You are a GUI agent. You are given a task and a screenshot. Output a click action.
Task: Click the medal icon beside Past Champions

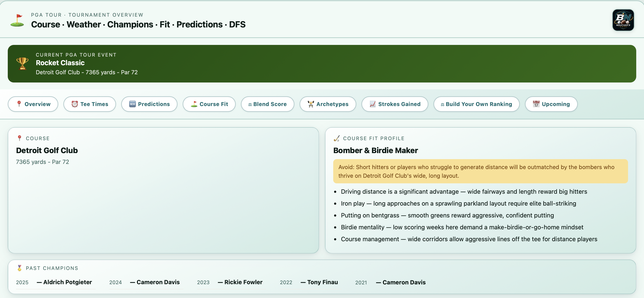(x=19, y=268)
